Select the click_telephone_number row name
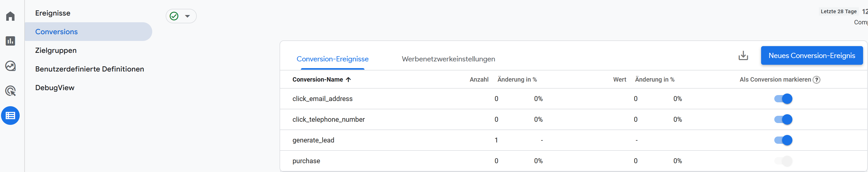 pyautogui.click(x=329, y=119)
